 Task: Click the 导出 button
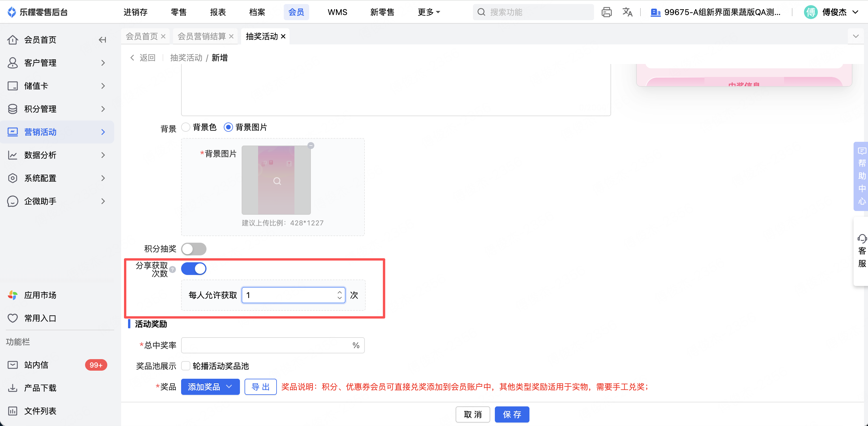[x=260, y=387]
